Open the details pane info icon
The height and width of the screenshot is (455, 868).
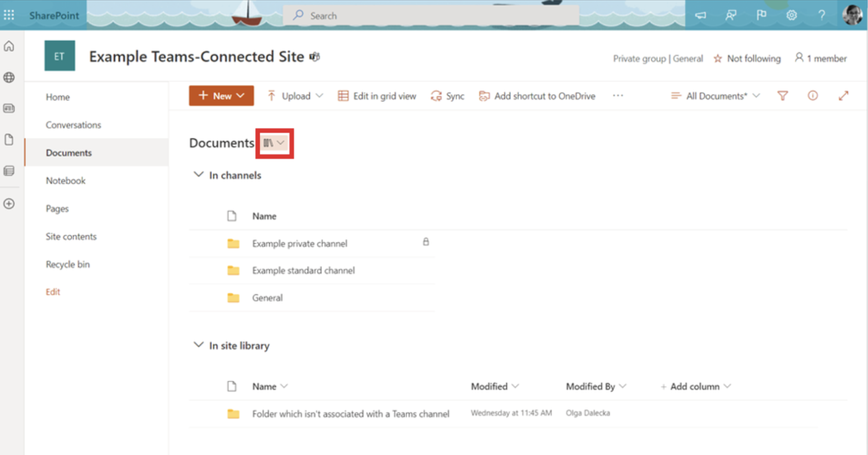[x=813, y=96]
